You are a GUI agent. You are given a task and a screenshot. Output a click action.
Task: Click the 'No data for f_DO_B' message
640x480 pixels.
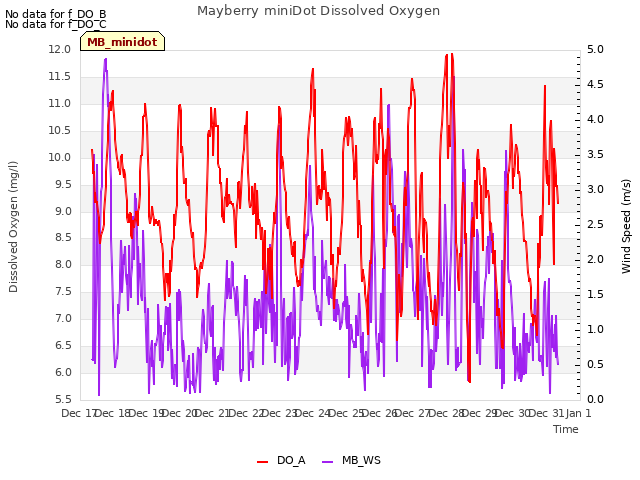[x=56, y=14]
